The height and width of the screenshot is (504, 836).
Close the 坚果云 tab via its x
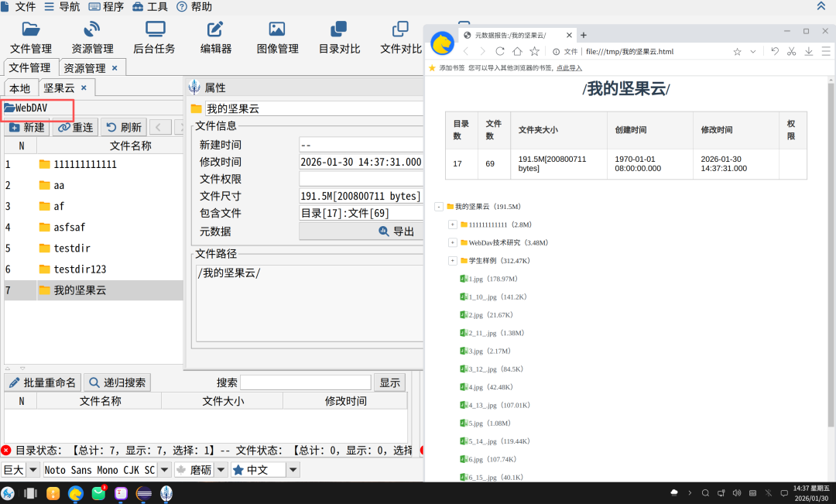(84, 87)
